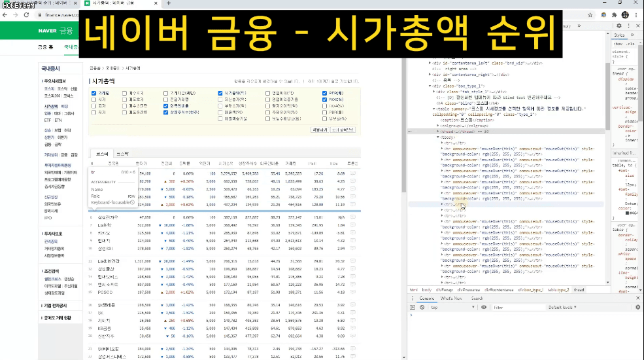Click the color swatch in Styles pane
Image resolution: width=644 pixels, height=360 pixels.
point(627,213)
